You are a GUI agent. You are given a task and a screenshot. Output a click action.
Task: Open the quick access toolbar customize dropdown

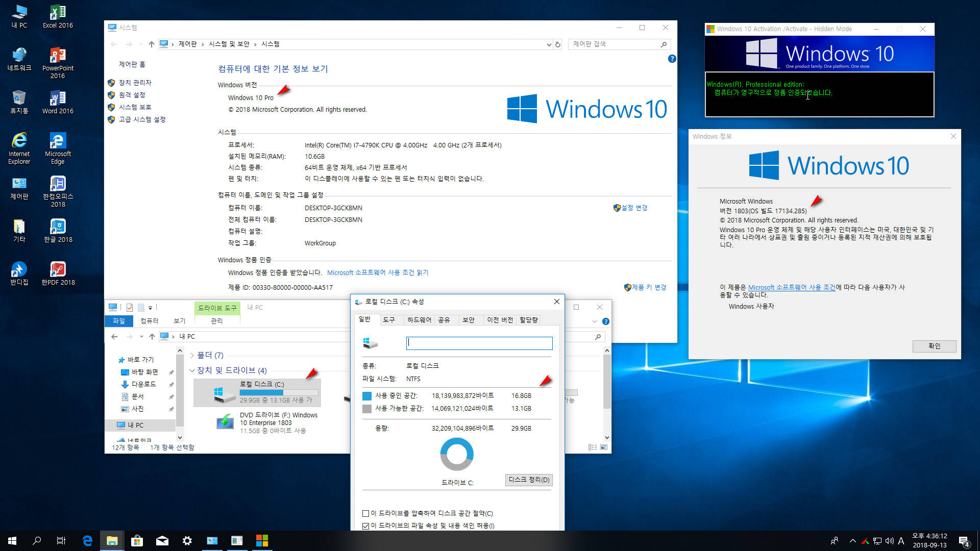point(150,308)
